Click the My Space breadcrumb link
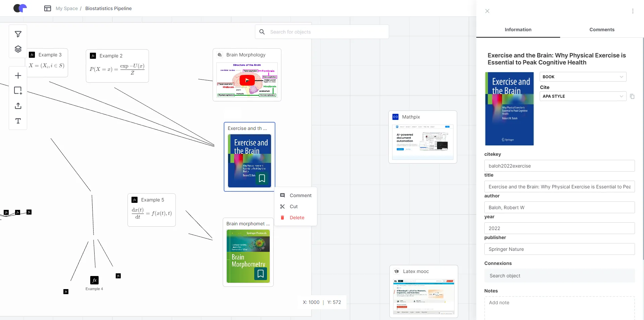Image resolution: width=644 pixels, height=320 pixels. click(x=66, y=8)
